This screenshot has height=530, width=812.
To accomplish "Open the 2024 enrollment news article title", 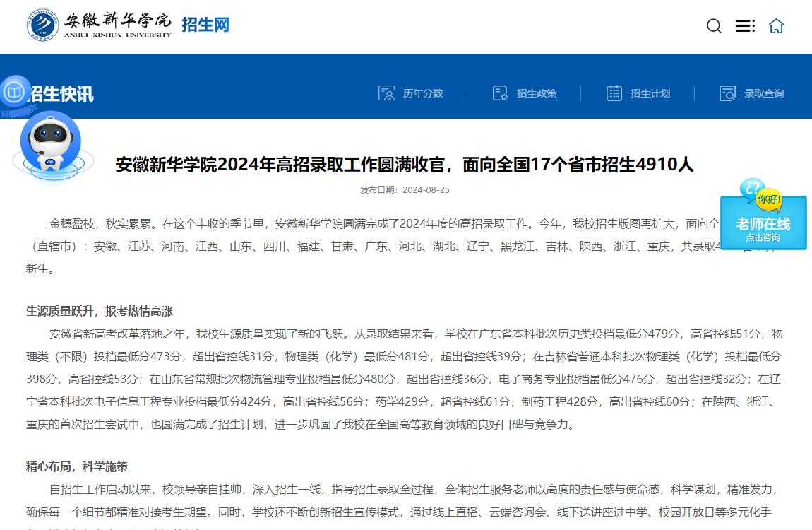I will point(405,165).
